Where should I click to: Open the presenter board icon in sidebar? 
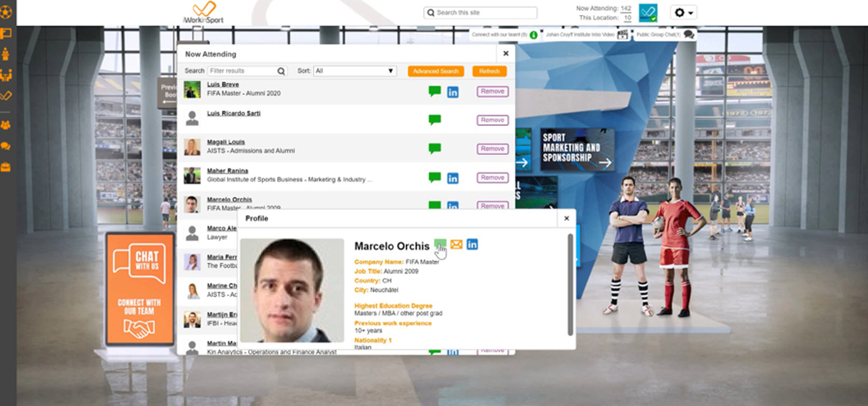tap(6, 34)
